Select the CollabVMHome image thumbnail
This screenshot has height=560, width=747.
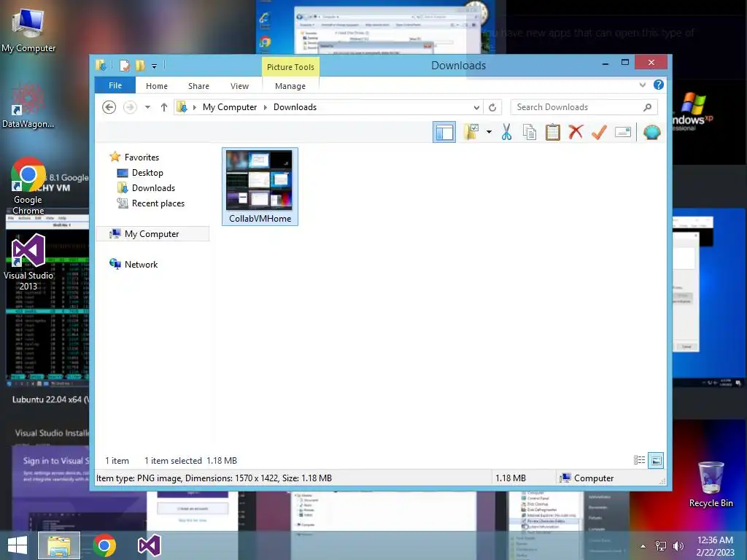click(260, 186)
